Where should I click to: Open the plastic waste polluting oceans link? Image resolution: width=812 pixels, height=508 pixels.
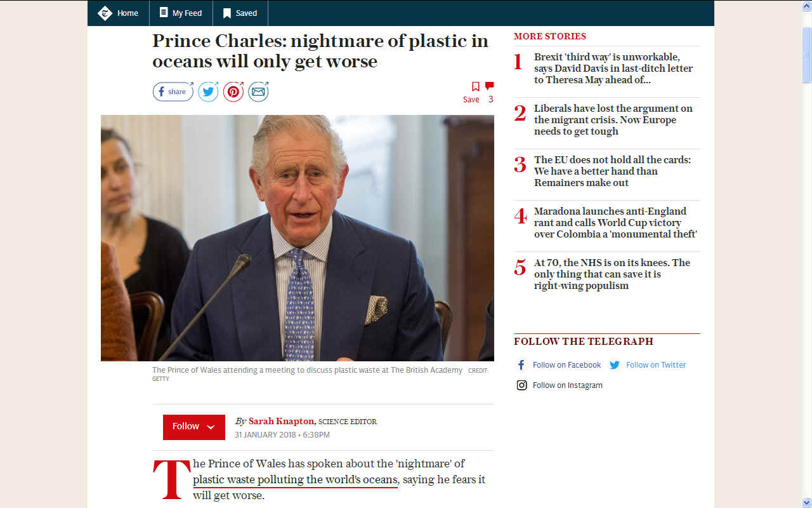296,480
